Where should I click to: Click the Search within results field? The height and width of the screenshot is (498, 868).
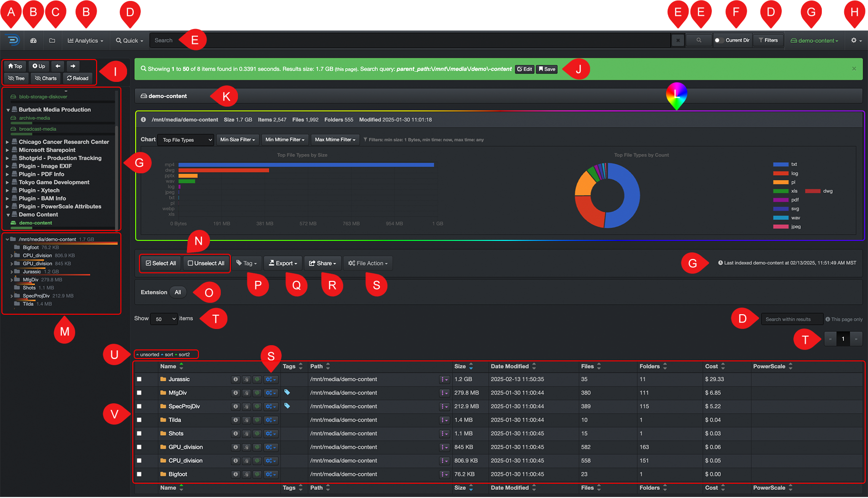[x=791, y=319]
